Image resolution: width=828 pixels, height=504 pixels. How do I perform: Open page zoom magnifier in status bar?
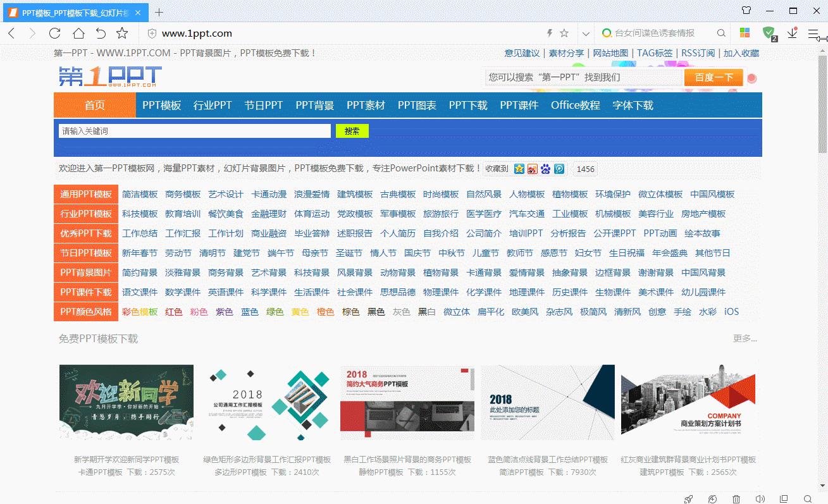pyautogui.click(x=808, y=499)
